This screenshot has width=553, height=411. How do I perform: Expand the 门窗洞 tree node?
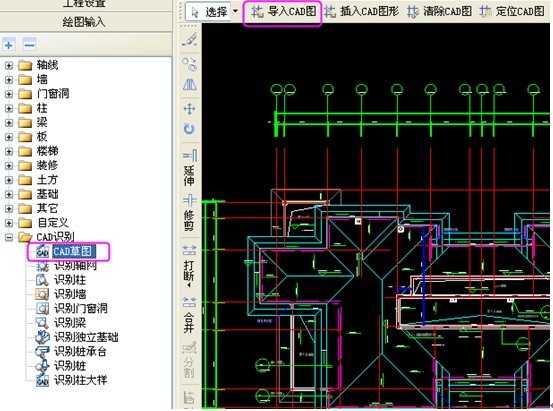tap(9, 94)
